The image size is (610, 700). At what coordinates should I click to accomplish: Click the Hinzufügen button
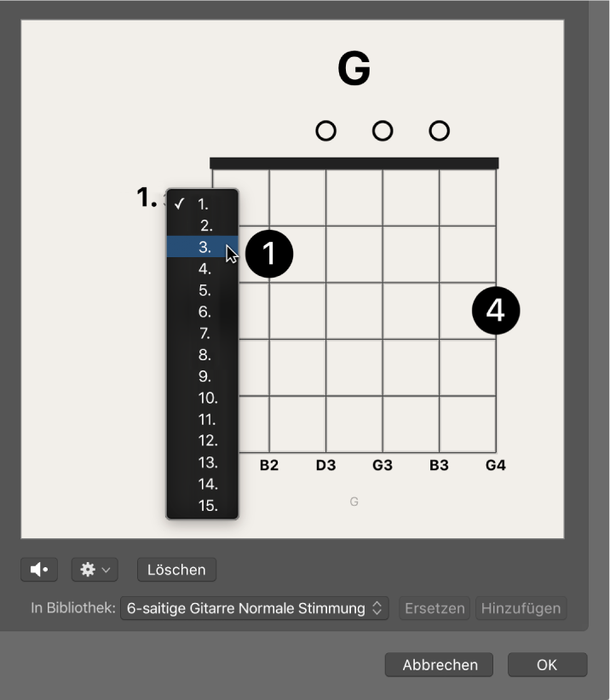(x=521, y=608)
